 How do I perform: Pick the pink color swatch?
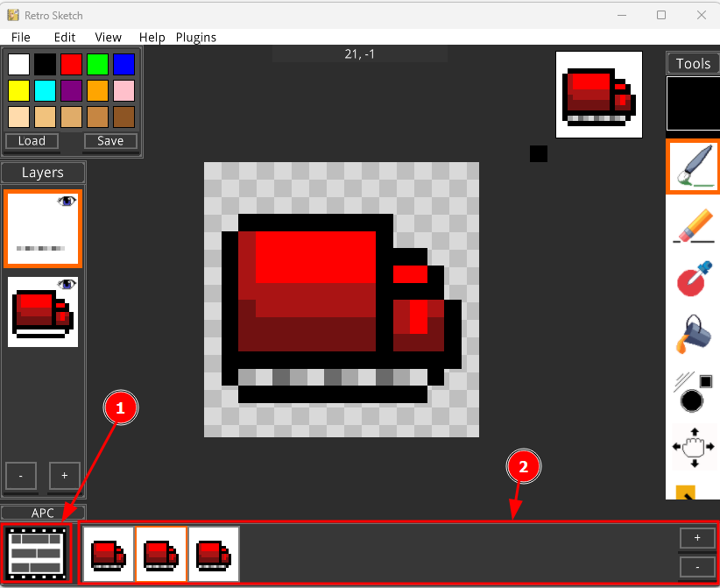(124, 90)
